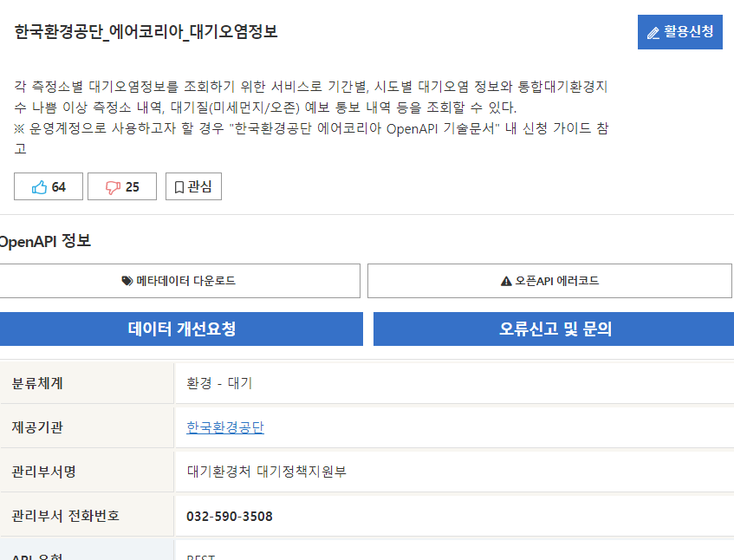
Task: Select the 환경 - 대기 category value
Action: [x=219, y=383]
